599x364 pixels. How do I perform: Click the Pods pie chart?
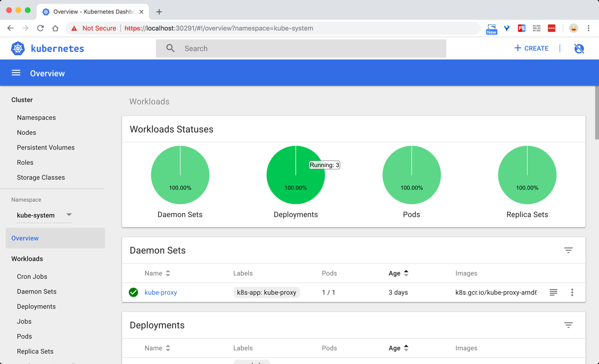[412, 175]
